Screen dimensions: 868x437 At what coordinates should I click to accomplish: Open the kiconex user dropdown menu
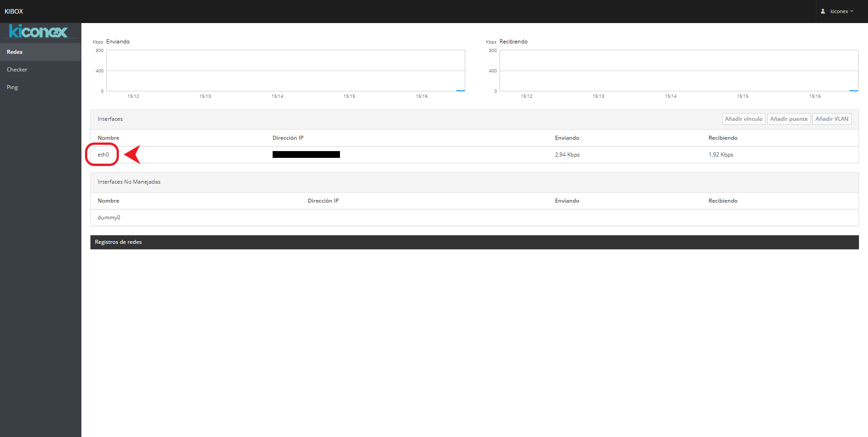click(x=841, y=11)
